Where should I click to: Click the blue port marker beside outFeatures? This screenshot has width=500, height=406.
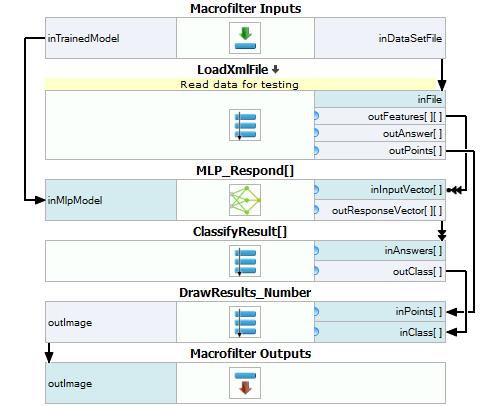(316, 116)
